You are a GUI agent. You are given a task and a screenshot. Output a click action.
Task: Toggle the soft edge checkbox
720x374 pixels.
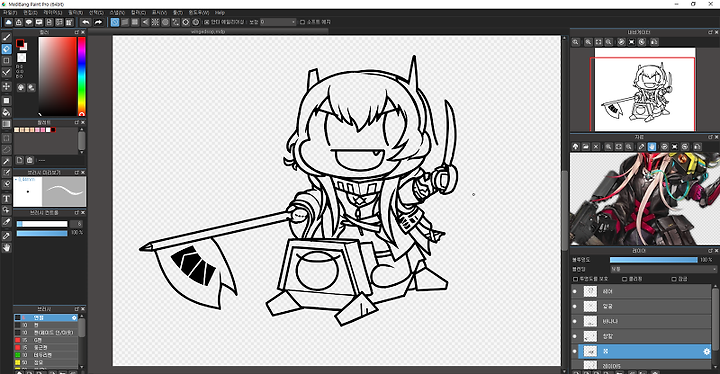[302, 22]
